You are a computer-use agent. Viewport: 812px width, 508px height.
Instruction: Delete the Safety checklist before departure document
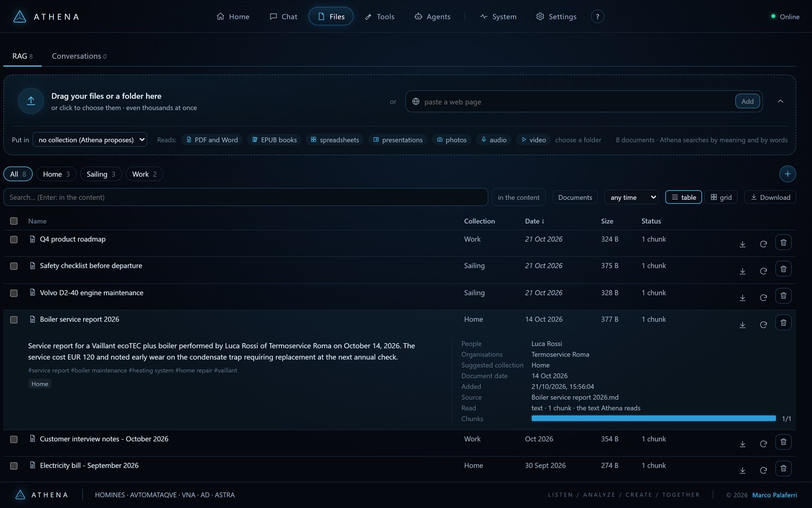pos(783,269)
